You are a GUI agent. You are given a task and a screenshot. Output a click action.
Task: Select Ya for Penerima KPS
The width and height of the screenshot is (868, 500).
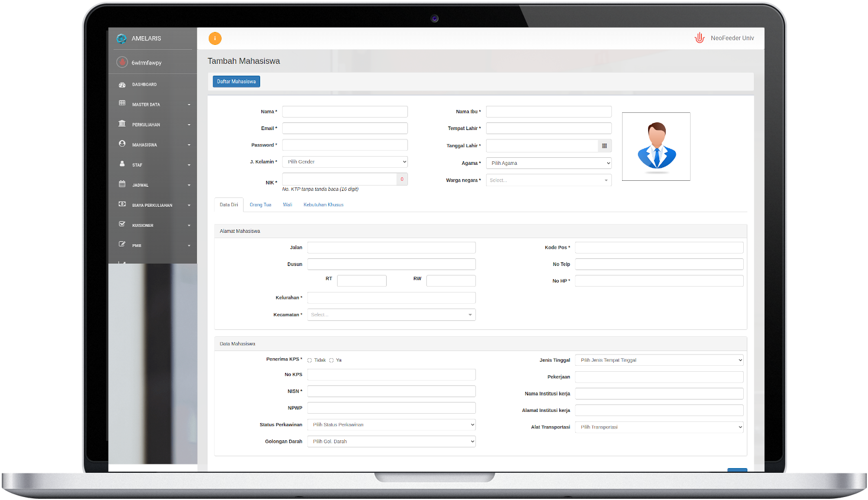tap(332, 360)
